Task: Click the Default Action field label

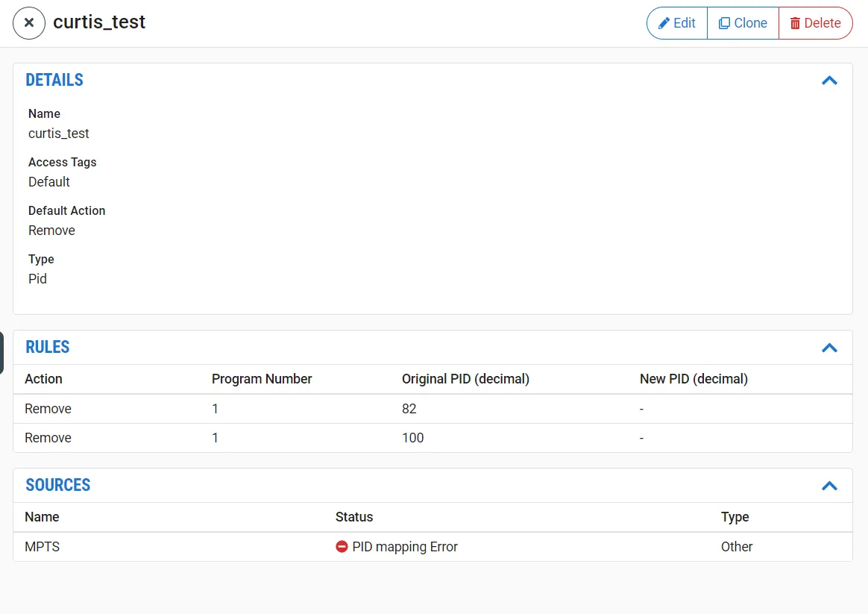Action: point(67,210)
